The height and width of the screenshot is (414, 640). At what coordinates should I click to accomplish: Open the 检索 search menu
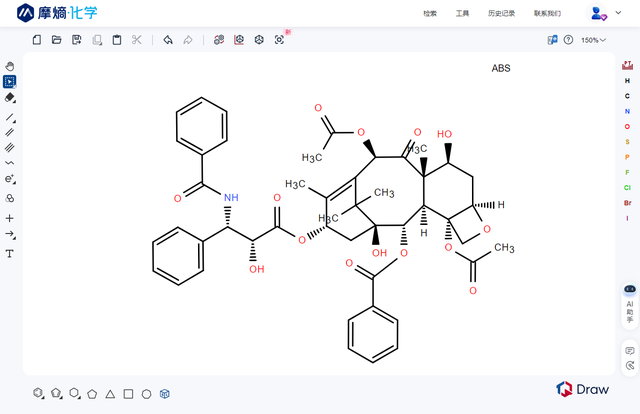click(x=430, y=13)
